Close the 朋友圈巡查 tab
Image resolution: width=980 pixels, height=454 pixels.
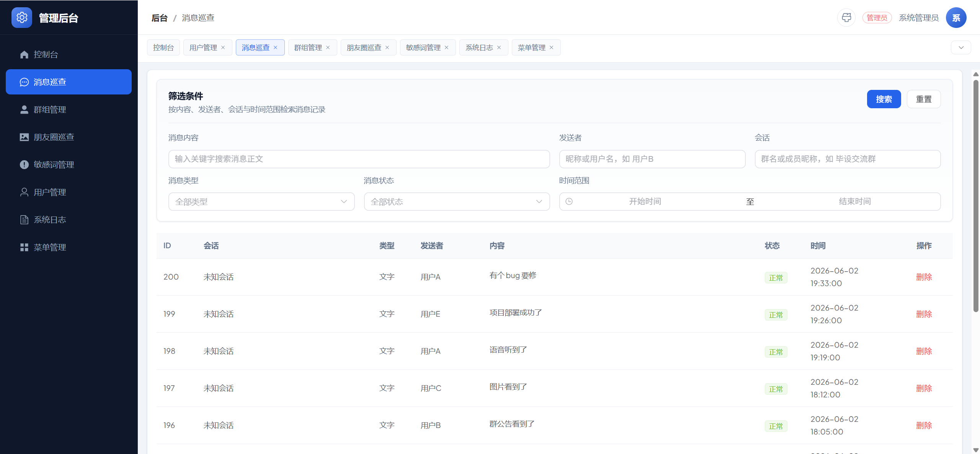point(387,47)
